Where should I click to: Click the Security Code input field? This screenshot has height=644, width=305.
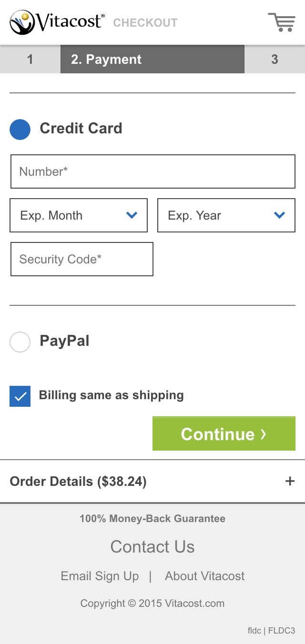(81, 259)
